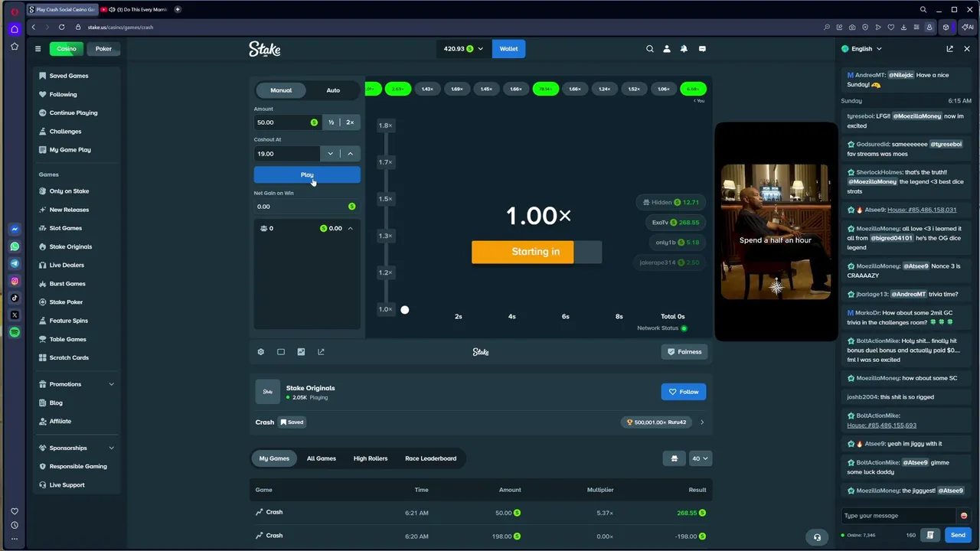Open Messenger in the browser sidebar
Screen dimensions: 980x551
(15, 229)
